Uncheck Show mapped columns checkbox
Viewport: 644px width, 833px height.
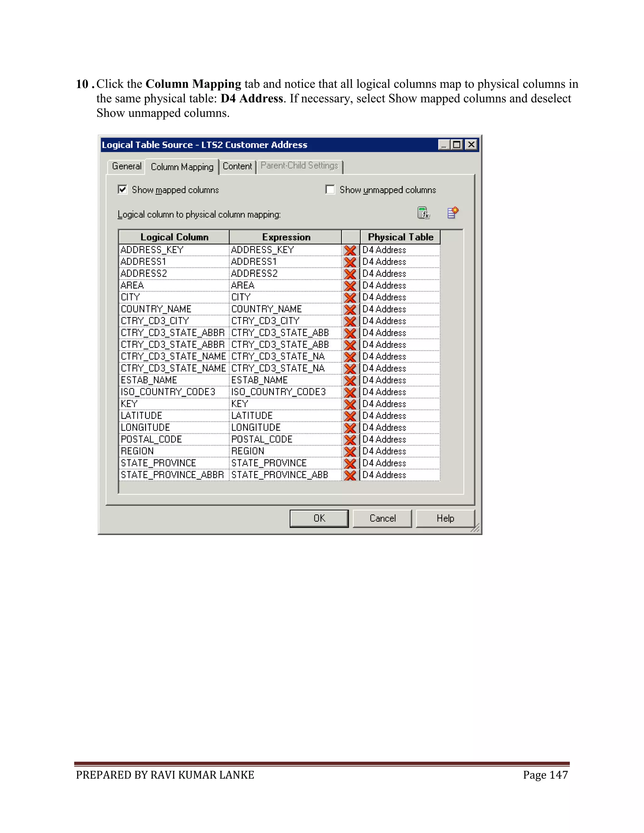(122, 189)
